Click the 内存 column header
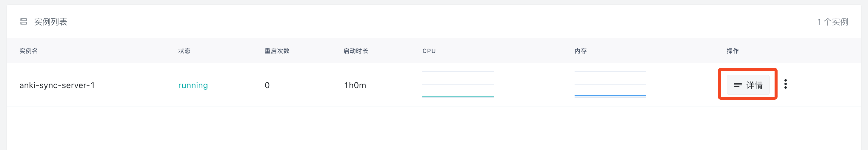 (581, 51)
